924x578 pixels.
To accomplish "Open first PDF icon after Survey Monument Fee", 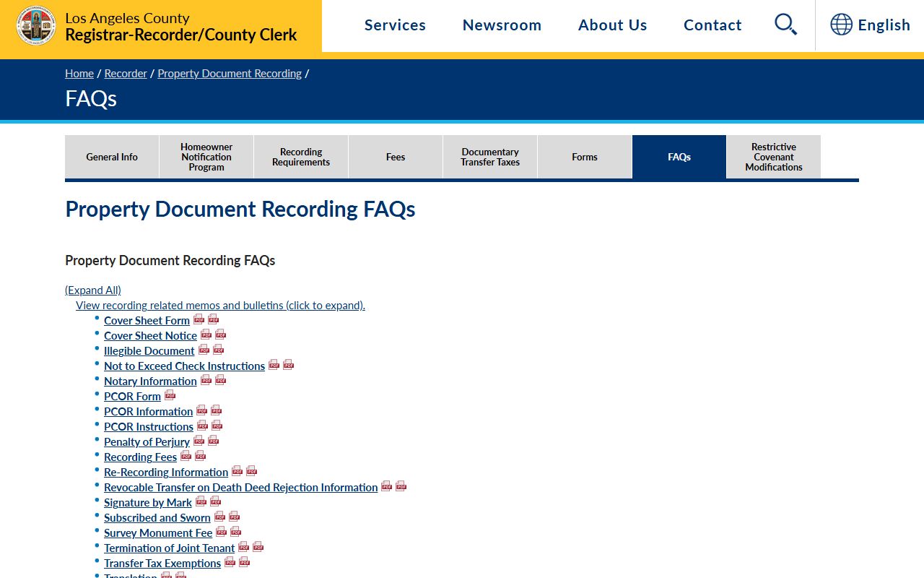I will point(221,532).
